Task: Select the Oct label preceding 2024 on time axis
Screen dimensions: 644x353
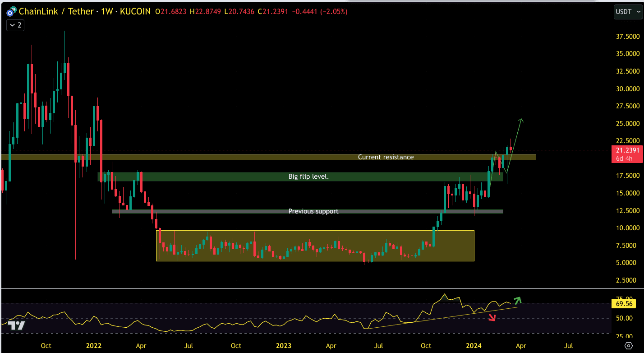Action: [x=426, y=346]
